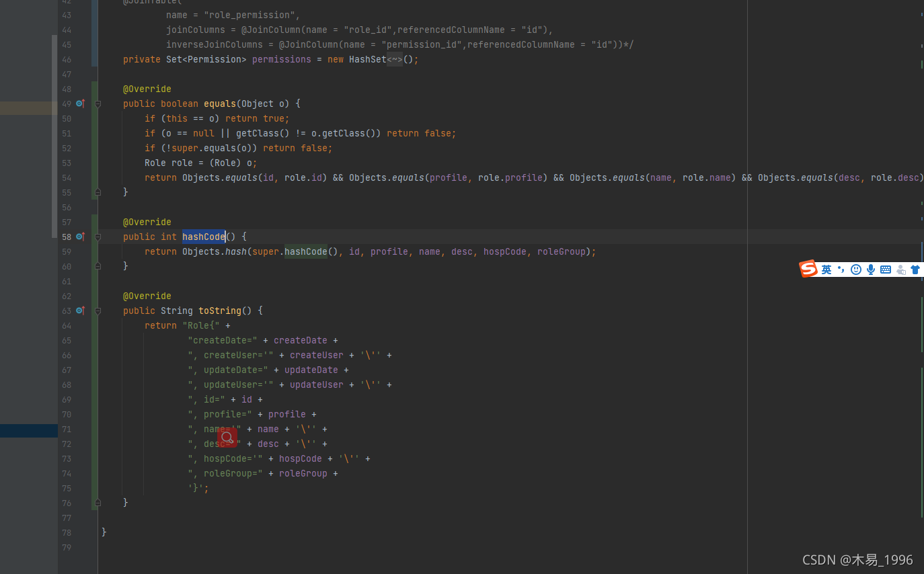This screenshot has width=924, height=574.
Task: Toggle Chinese/English with the 英 icon
Action: coord(826,269)
